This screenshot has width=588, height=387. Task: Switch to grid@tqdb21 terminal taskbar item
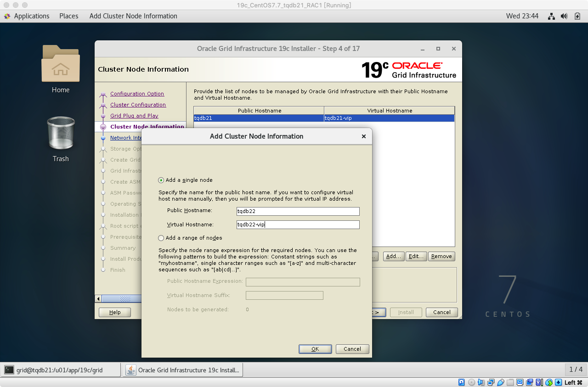(61, 370)
